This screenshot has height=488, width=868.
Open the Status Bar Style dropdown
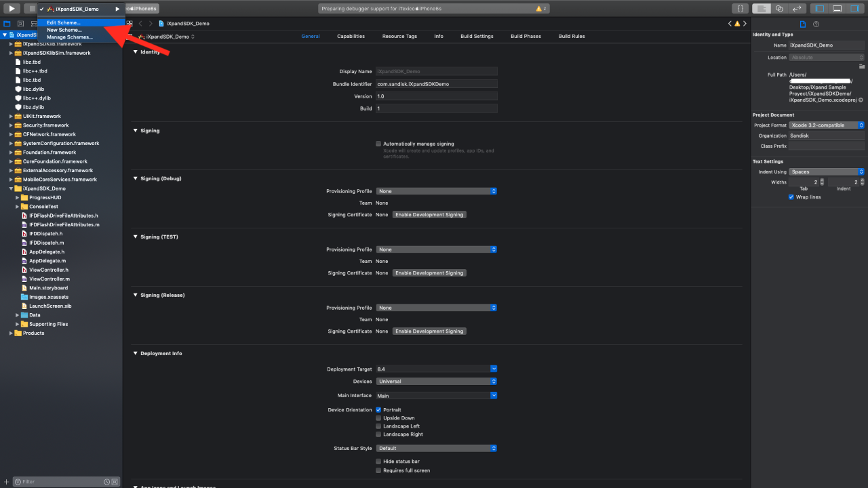437,449
